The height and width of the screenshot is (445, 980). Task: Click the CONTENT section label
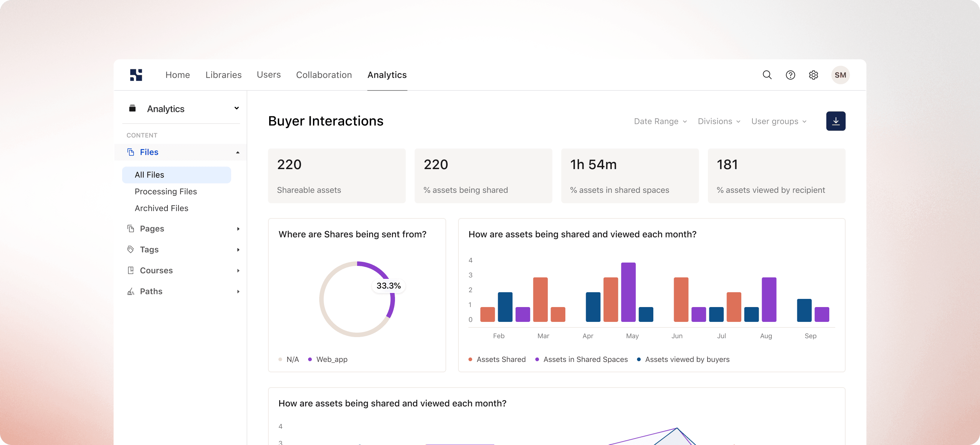pyautogui.click(x=142, y=135)
